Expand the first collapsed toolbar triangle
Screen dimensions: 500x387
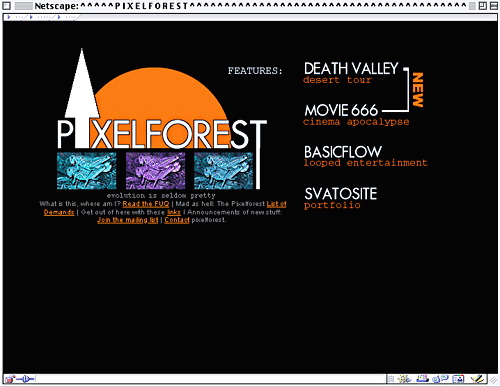click(x=9, y=17)
